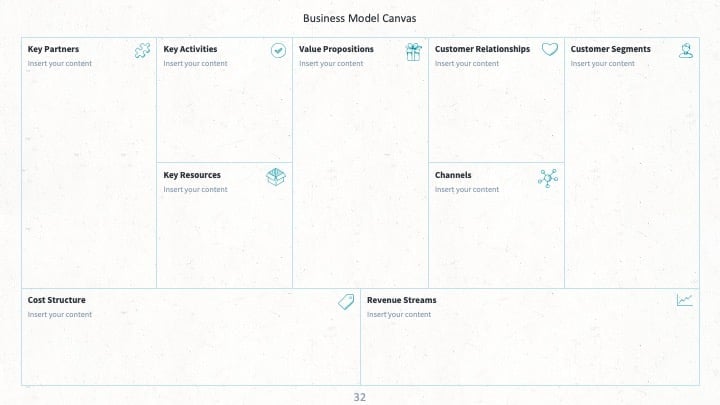The width and height of the screenshot is (720, 405).
Task: Select the Value Propositions heading
Action: tap(336, 49)
